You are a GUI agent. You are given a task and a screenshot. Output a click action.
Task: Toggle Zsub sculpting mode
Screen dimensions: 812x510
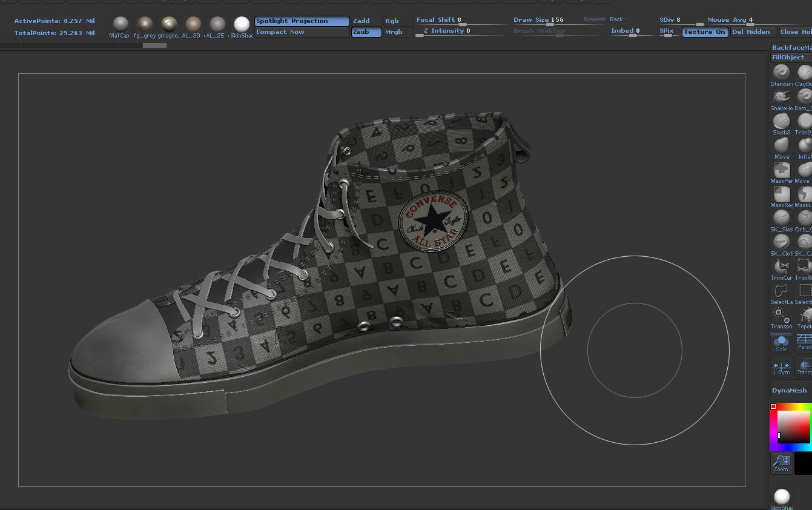pyautogui.click(x=366, y=32)
